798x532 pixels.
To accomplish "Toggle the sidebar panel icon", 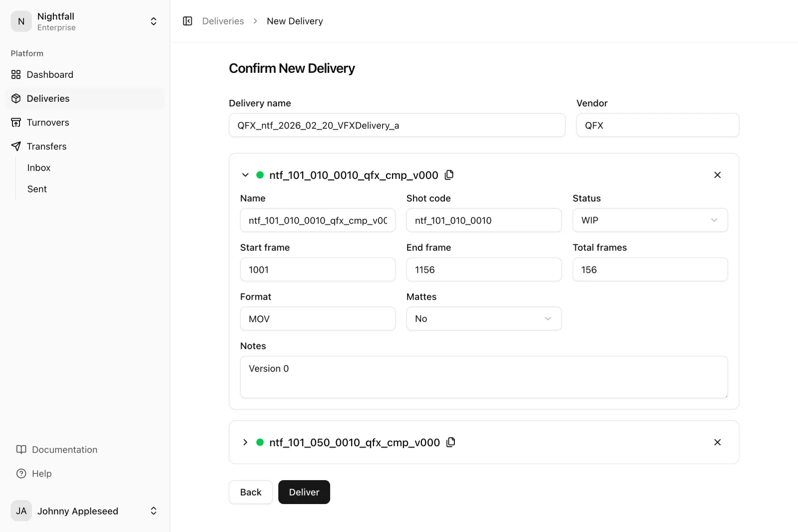I will click(x=188, y=21).
